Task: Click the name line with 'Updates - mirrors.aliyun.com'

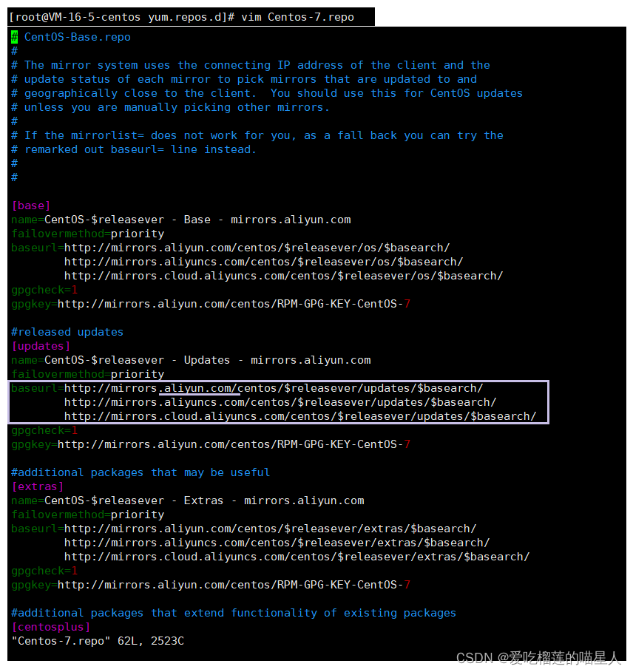Action: coord(191,361)
